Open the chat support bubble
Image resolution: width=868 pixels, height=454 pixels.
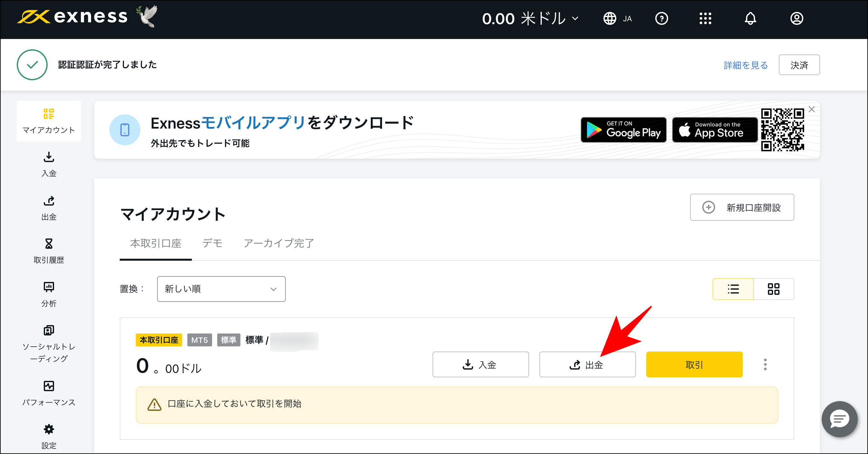[839, 419]
